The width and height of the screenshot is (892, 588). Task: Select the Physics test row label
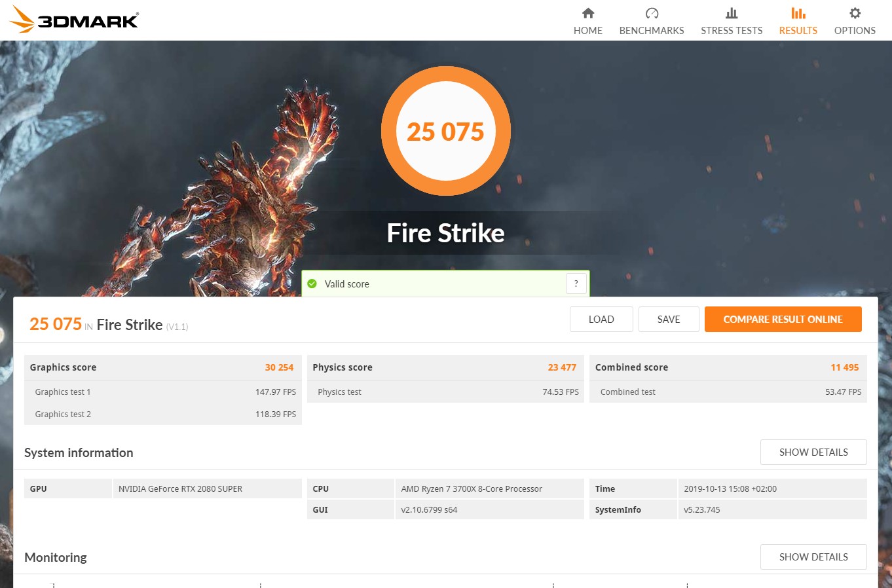click(339, 392)
